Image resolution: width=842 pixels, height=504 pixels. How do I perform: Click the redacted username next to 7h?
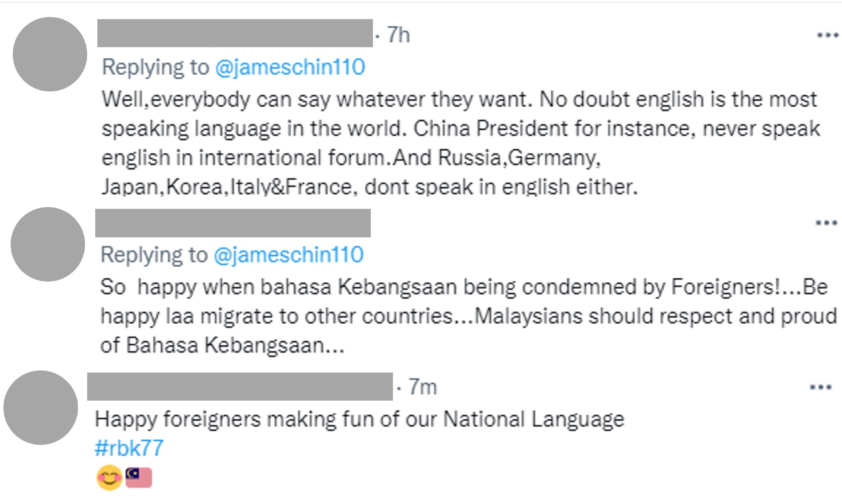click(235, 33)
